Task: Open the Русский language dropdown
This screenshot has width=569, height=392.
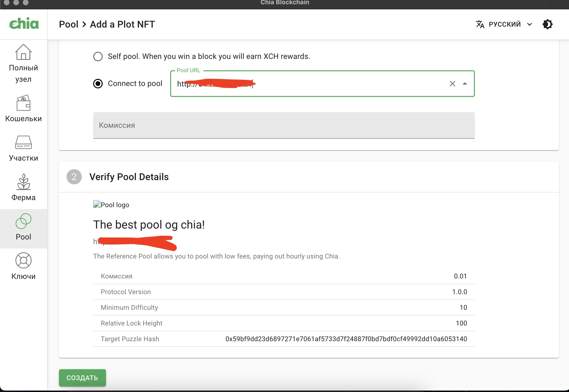Action: click(504, 24)
